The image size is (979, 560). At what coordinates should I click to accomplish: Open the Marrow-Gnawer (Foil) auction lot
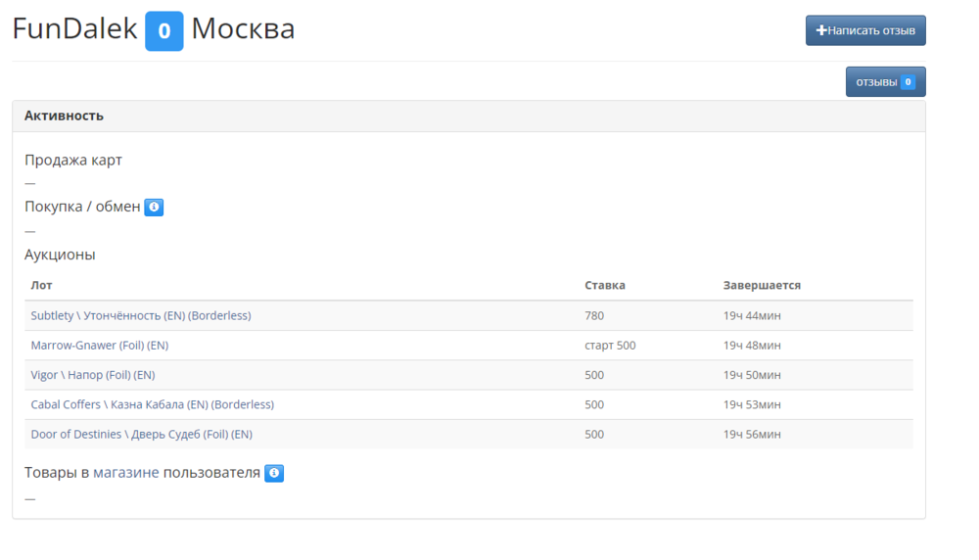(99, 346)
